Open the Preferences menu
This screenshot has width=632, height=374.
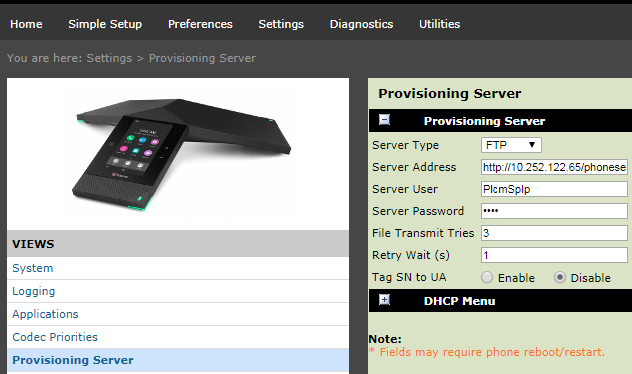tap(200, 24)
